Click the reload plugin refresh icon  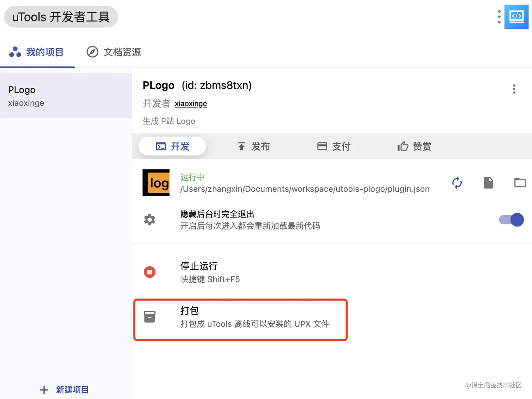(457, 183)
